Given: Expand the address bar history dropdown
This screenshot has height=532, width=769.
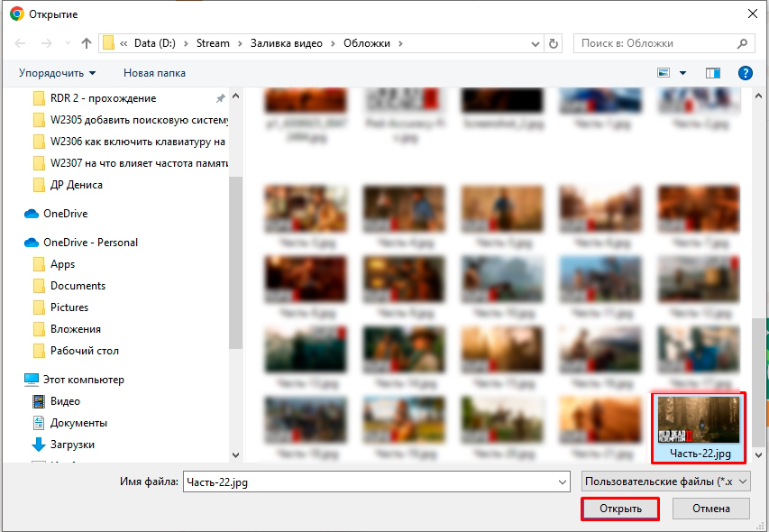Looking at the screenshot, I should point(536,43).
